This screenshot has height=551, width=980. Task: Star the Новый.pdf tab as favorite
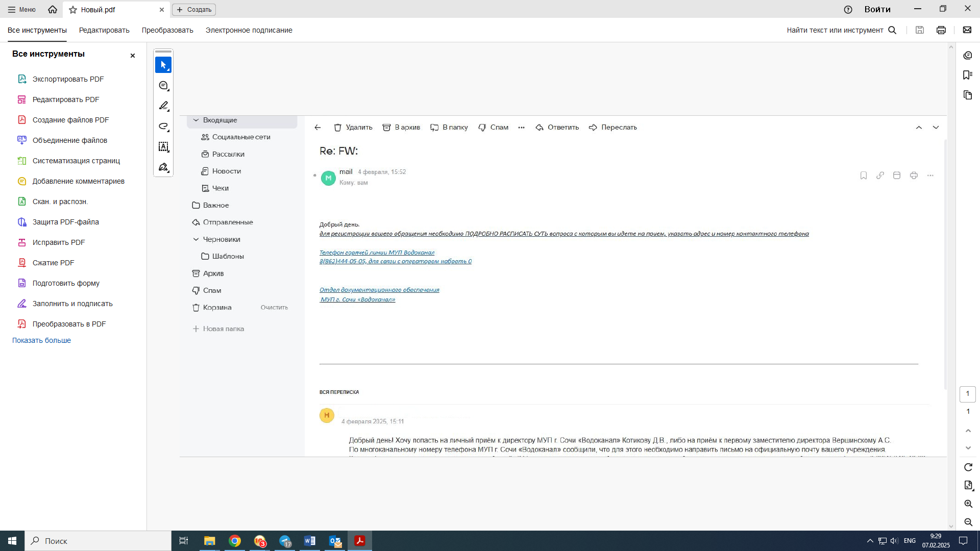click(x=73, y=10)
